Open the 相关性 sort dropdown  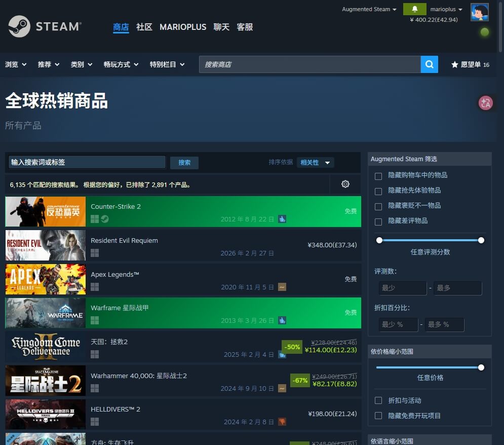pos(315,163)
